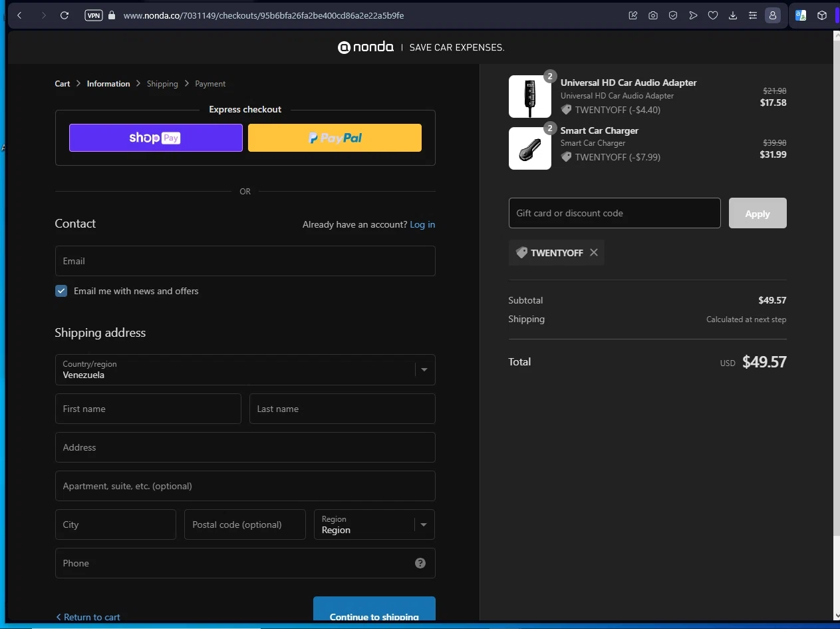Viewport: 840px width, 629px height.
Task: Toggle Email me with news and offers
Action: click(61, 291)
